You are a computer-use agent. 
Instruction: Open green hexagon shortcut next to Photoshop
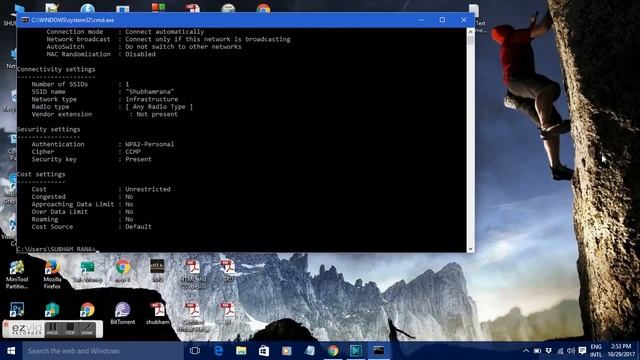[52, 310]
